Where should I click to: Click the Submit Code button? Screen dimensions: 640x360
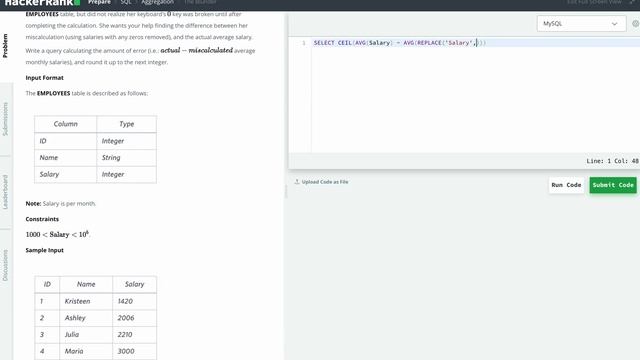tap(613, 185)
